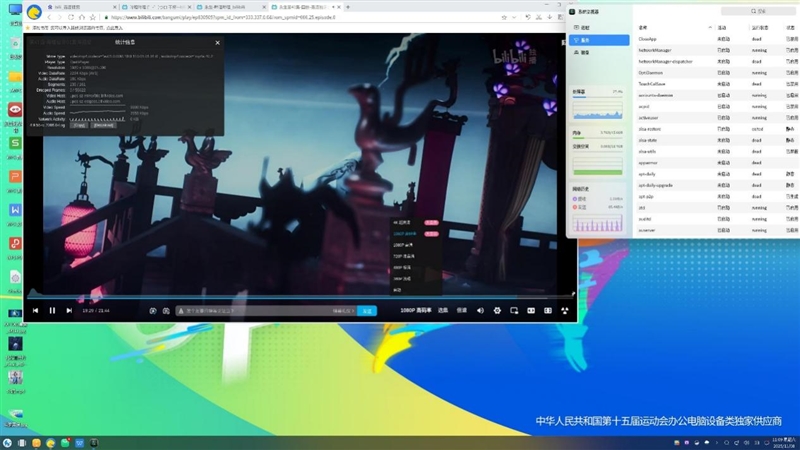The width and height of the screenshot is (800, 450).
Task: Open the player settings gear
Action: point(497,311)
